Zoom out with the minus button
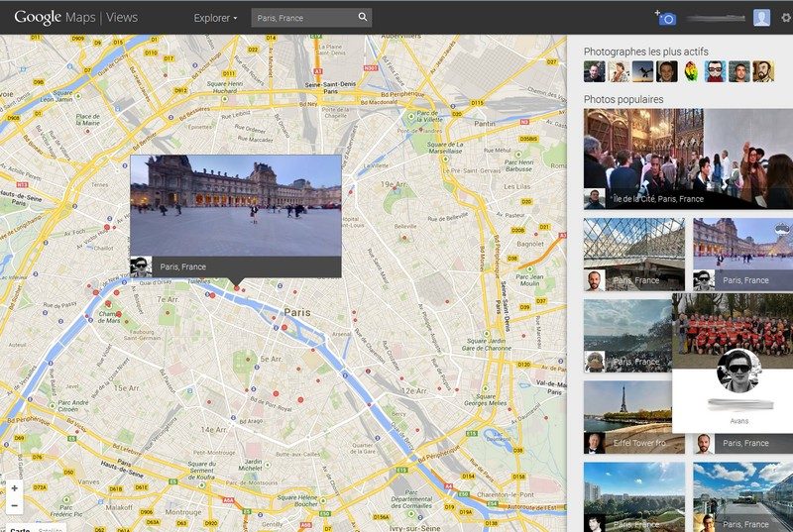The height and width of the screenshot is (532, 793). (14, 505)
